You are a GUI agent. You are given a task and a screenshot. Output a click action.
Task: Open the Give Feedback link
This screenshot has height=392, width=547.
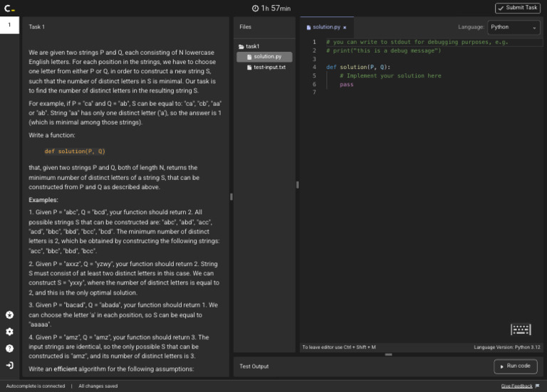point(516,386)
